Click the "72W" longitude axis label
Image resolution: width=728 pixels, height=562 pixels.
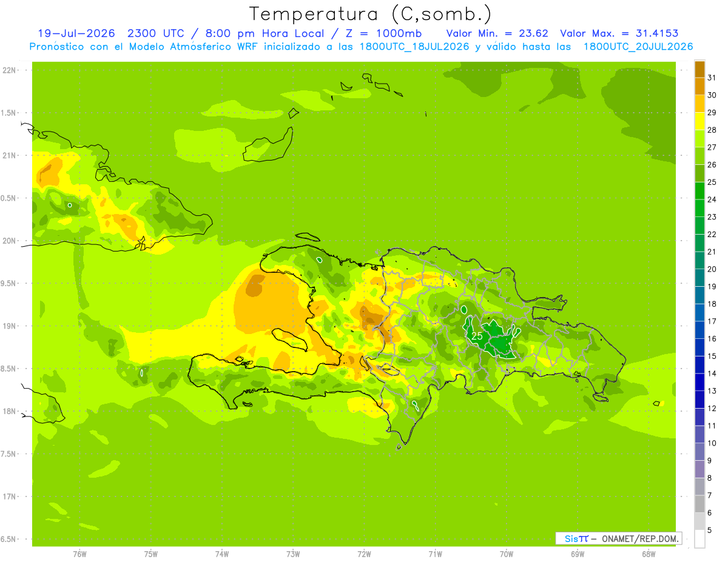click(364, 554)
